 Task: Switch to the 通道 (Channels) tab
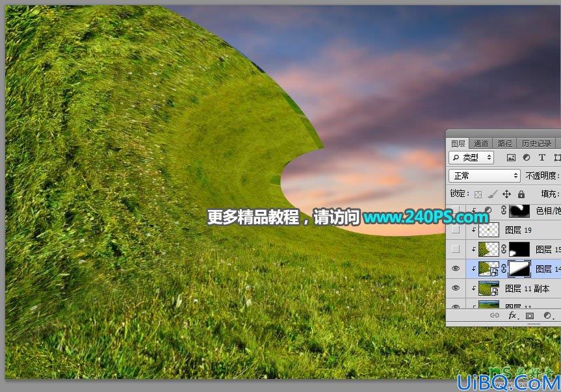[480, 144]
